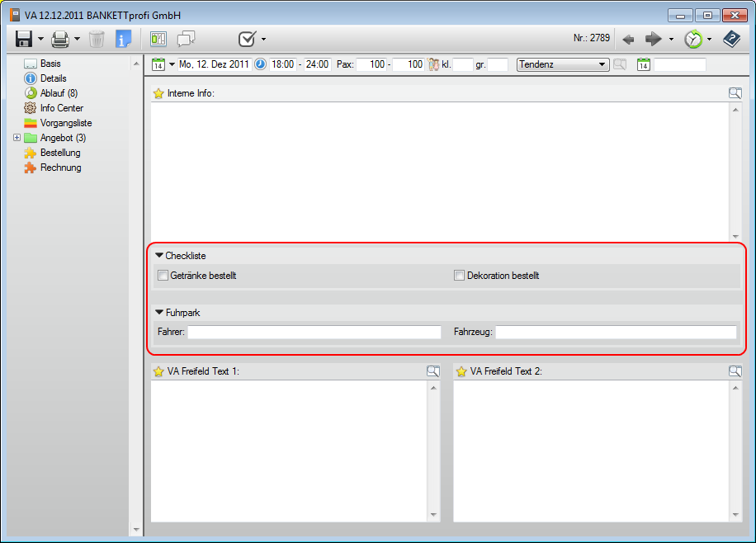Click the help book icon
Viewport: 756px width, 543px height.
(x=731, y=39)
